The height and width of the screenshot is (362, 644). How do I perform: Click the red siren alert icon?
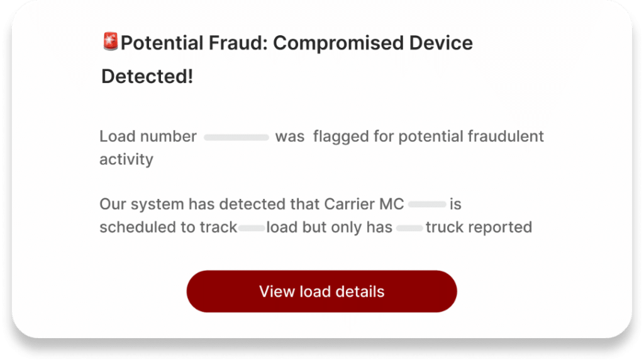click(111, 42)
